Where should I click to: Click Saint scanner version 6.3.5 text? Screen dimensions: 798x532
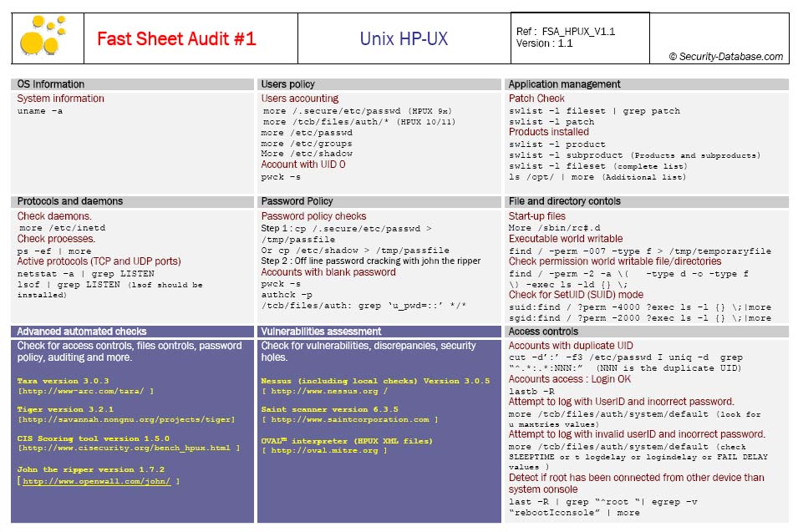330,409
